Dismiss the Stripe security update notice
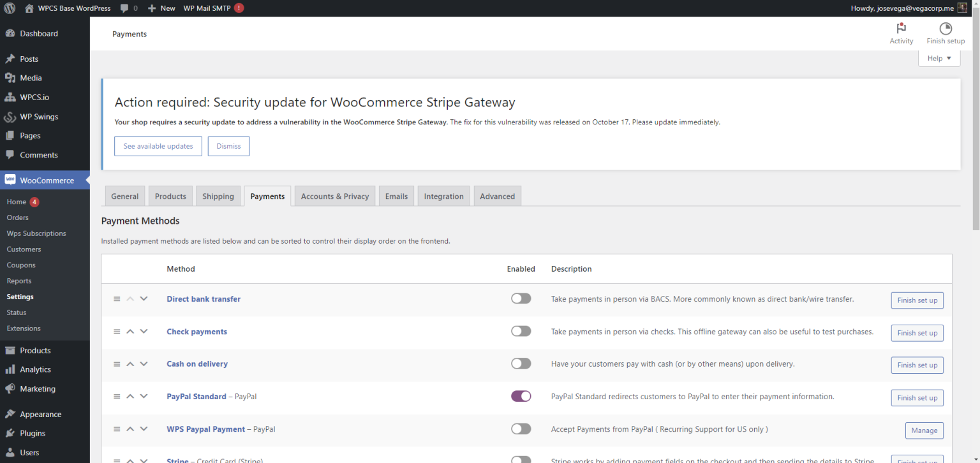The width and height of the screenshot is (980, 463). point(228,146)
